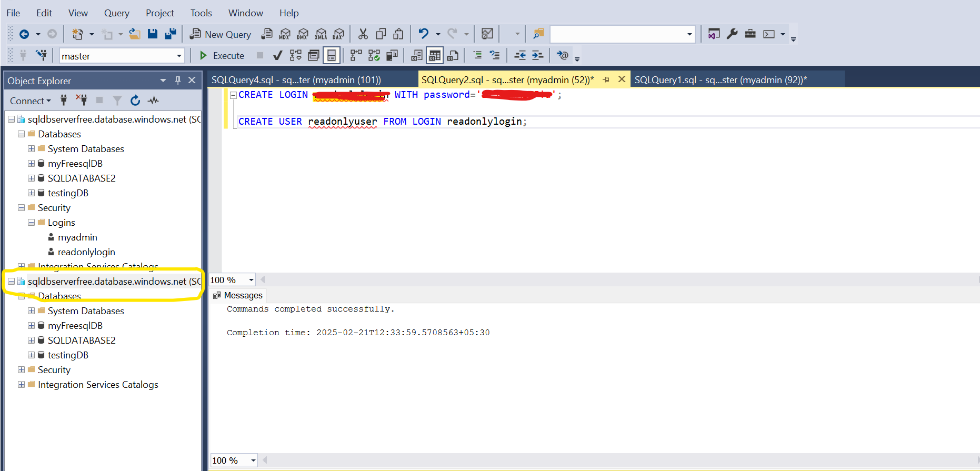This screenshot has height=471, width=980.
Task: Select the Messages results tab
Action: coord(237,295)
